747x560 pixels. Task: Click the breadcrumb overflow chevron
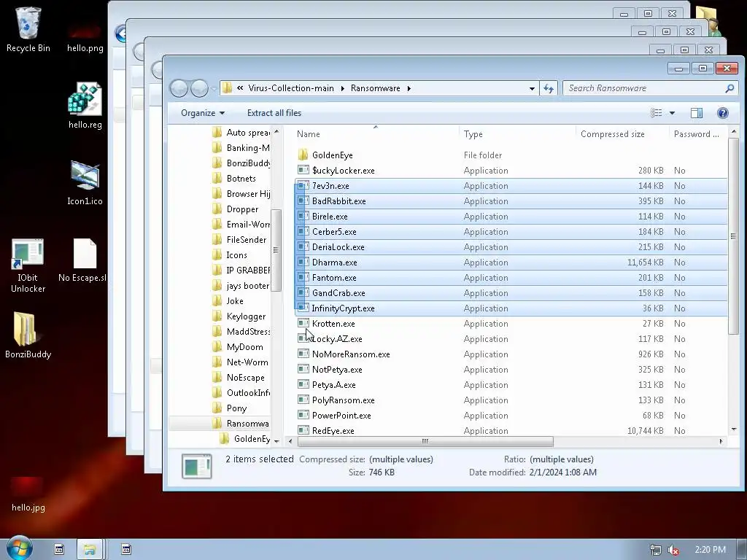(240, 88)
